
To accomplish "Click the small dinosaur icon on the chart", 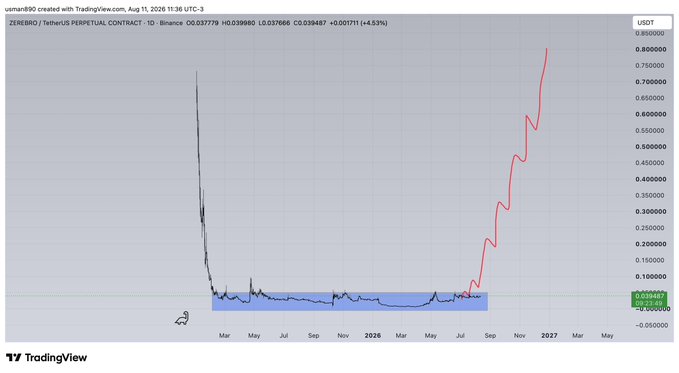I will pyautogui.click(x=182, y=318).
